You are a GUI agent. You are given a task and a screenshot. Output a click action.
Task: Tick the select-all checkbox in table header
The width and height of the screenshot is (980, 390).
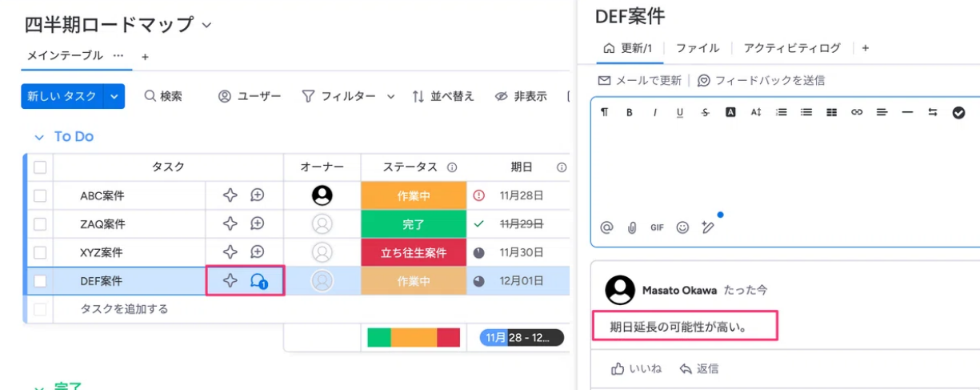(40, 167)
